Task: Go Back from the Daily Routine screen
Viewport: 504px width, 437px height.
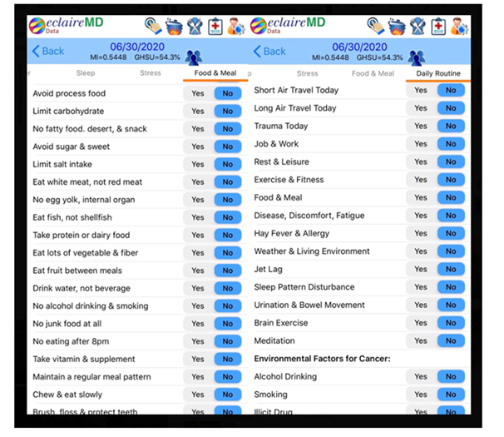Action: click(269, 52)
